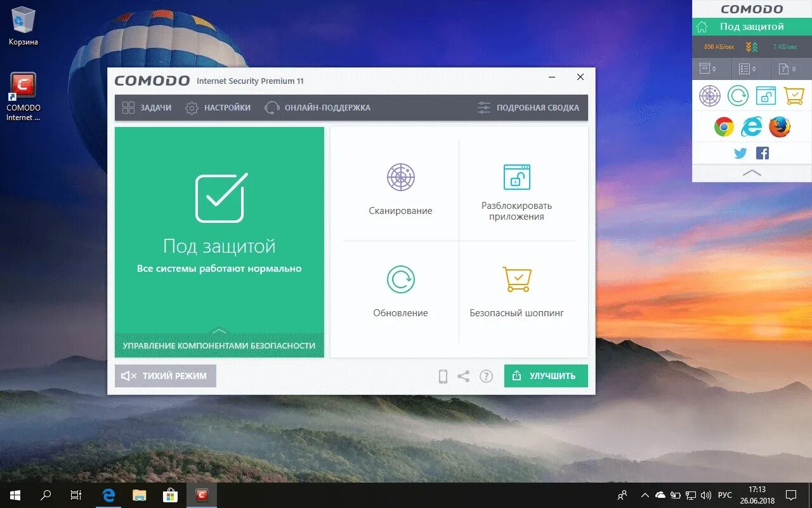Click battery power tray icon
Image resolution: width=812 pixels, height=508 pixels.
676,495
